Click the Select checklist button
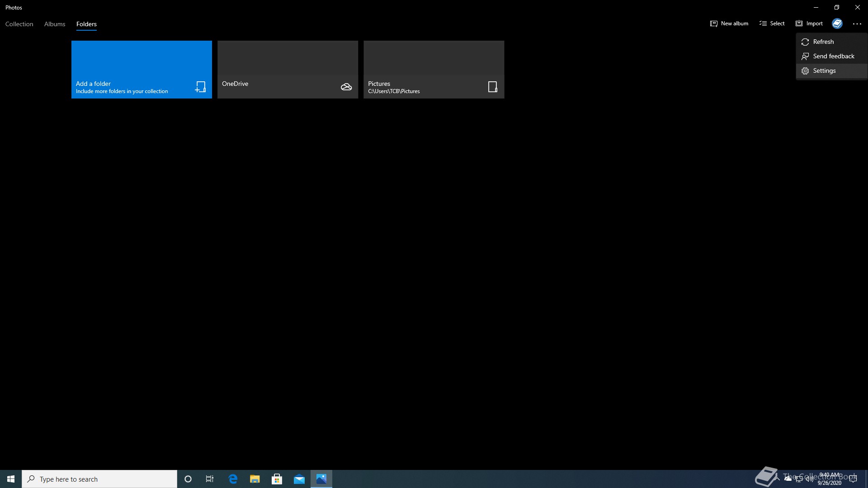Screen dimensions: 868x488 (x=772, y=23)
